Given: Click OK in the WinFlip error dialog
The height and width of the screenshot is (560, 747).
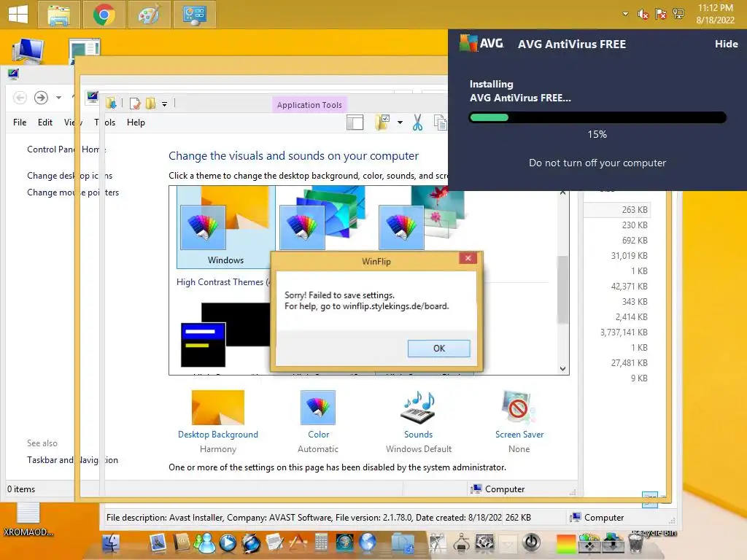Looking at the screenshot, I should point(438,348).
